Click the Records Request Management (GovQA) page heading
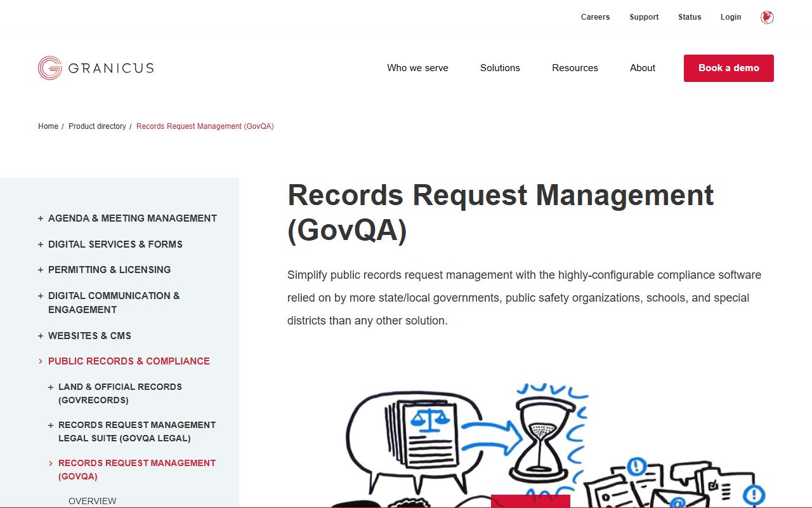The width and height of the screenshot is (812, 508). [x=501, y=213]
